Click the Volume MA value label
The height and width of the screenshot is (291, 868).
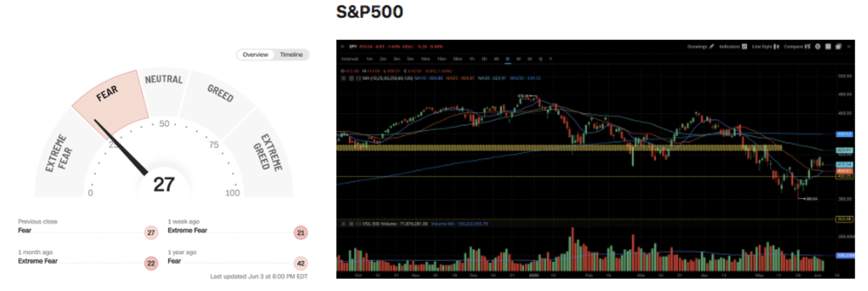[x=459, y=224]
